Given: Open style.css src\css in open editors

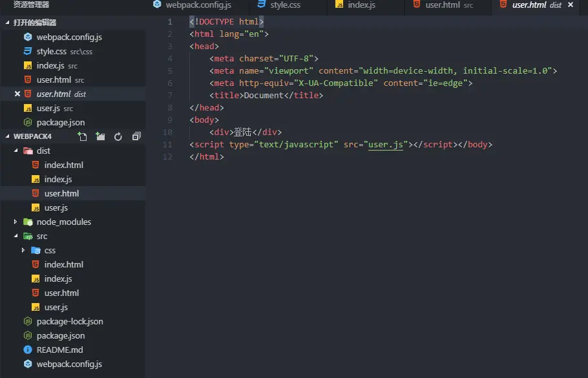Looking at the screenshot, I should click(73, 52).
